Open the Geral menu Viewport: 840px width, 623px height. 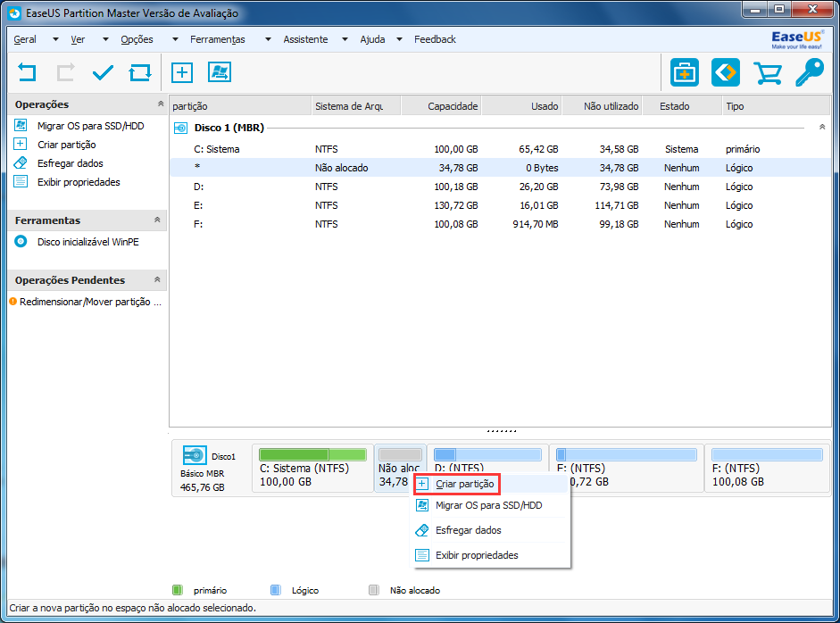tap(25, 39)
